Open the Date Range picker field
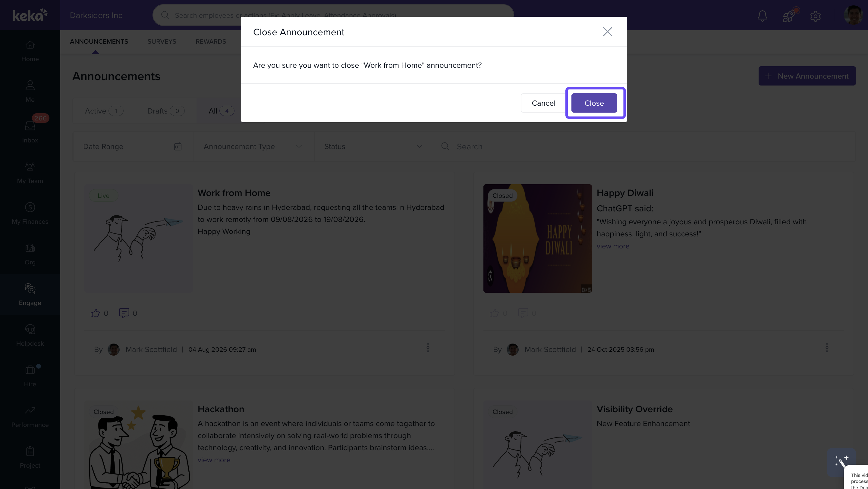Screen dimensions: 868x489 [134, 146]
